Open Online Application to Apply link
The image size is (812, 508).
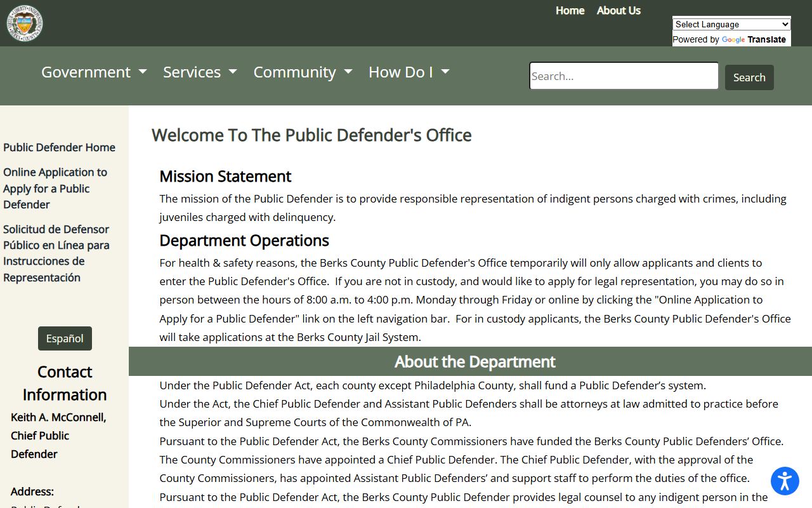click(x=55, y=189)
